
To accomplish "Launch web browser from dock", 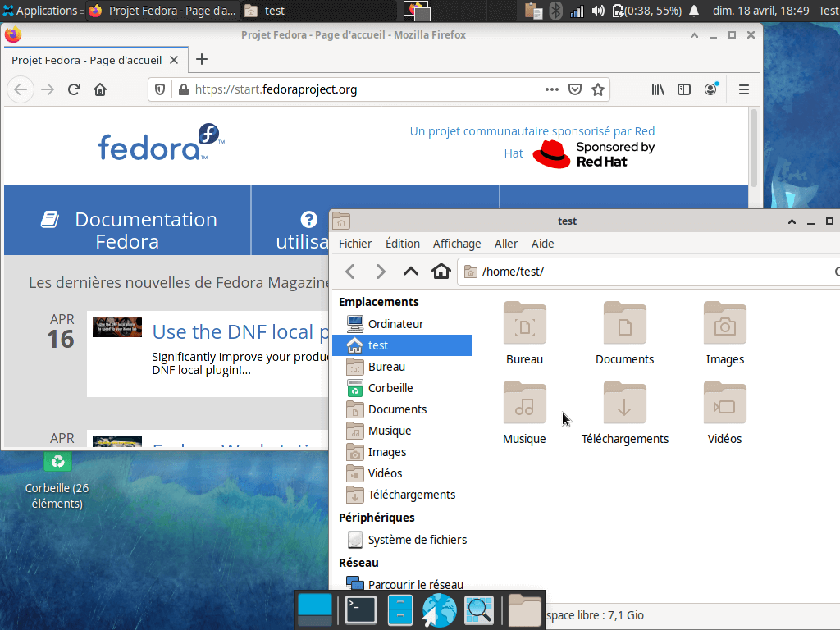I will click(x=439, y=609).
